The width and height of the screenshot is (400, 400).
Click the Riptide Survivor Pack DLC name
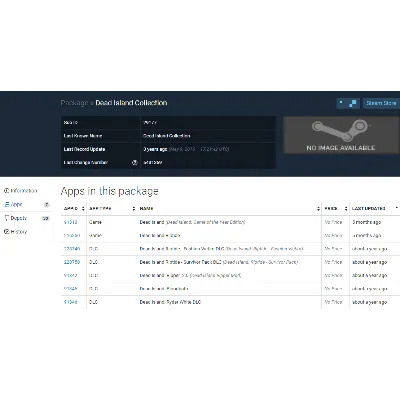(219, 262)
